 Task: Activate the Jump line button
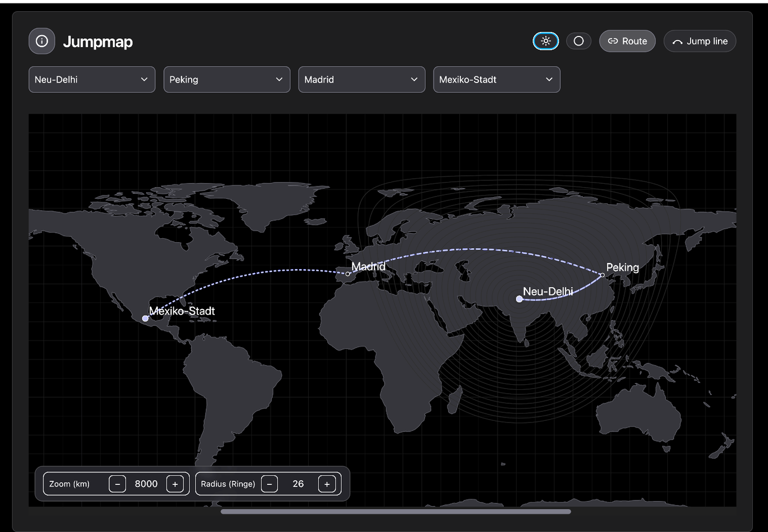coord(699,41)
